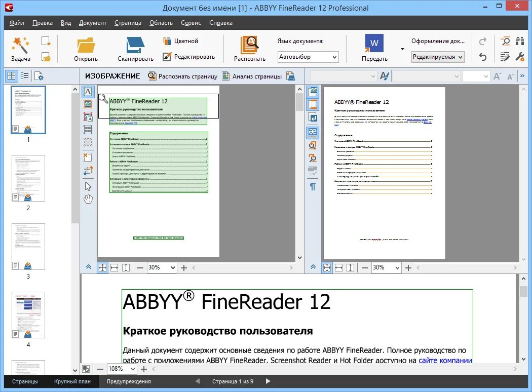This screenshot has width=532, height=392.
Task: Collapse the image pane toolbar chevron
Action: click(x=89, y=267)
